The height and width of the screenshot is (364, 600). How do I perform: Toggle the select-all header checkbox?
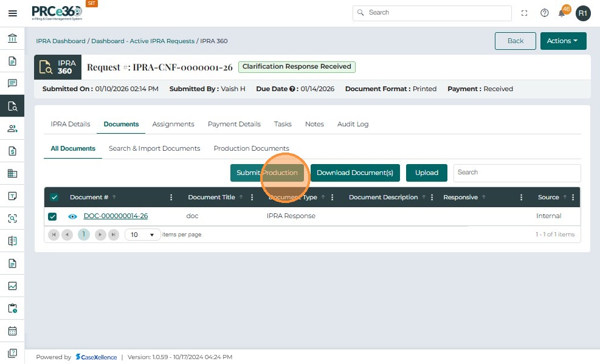[54, 197]
